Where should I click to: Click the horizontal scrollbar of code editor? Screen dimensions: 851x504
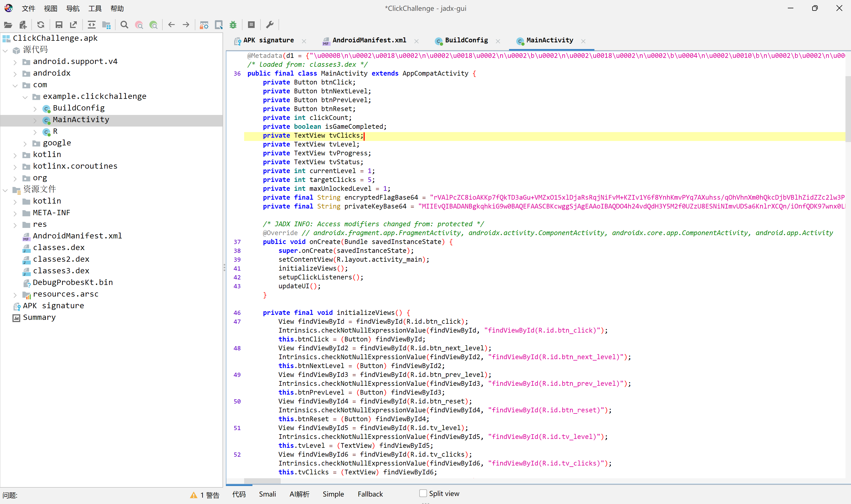pyautogui.click(x=262, y=481)
